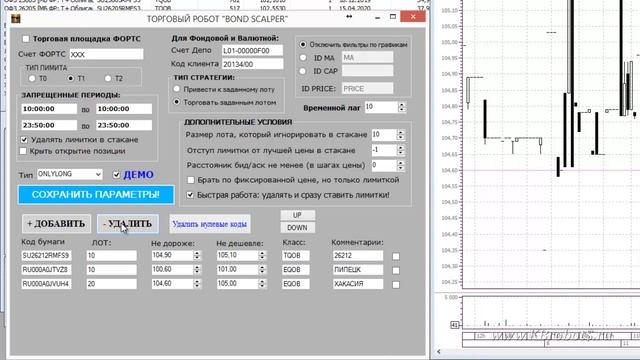The image size is (640, 360).
Task: Select Торговать заданным лотом strategy
Action: pos(176,102)
